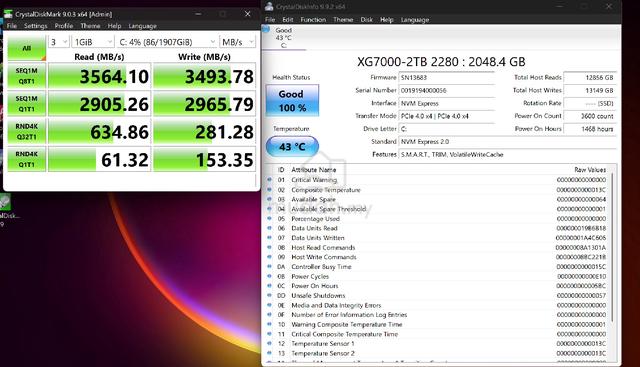This screenshot has width=640, height=367.
Task: Click the CrystalDiskMark title bar app icon
Action: [8, 14]
